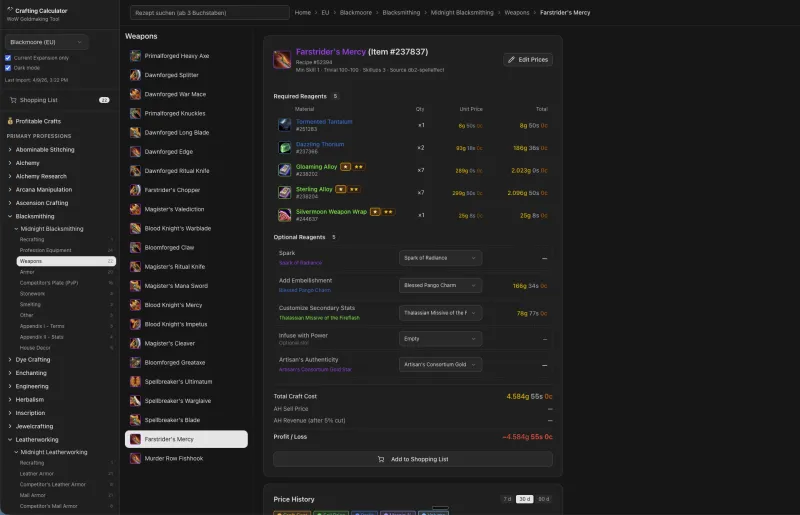Click the Spellbreaker's Warglaive icon
This screenshot has height=515, width=800.
[135, 401]
